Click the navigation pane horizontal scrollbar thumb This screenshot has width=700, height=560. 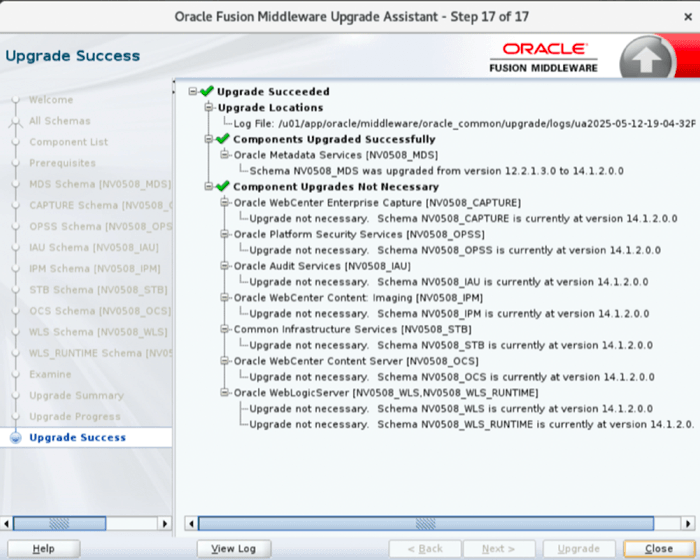coord(59,523)
